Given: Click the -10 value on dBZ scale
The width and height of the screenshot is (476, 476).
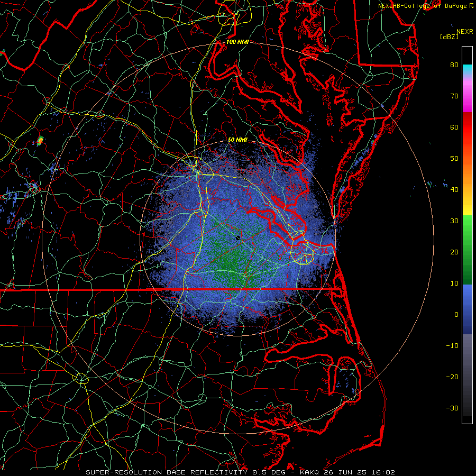Looking at the screenshot, I should (452, 346).
